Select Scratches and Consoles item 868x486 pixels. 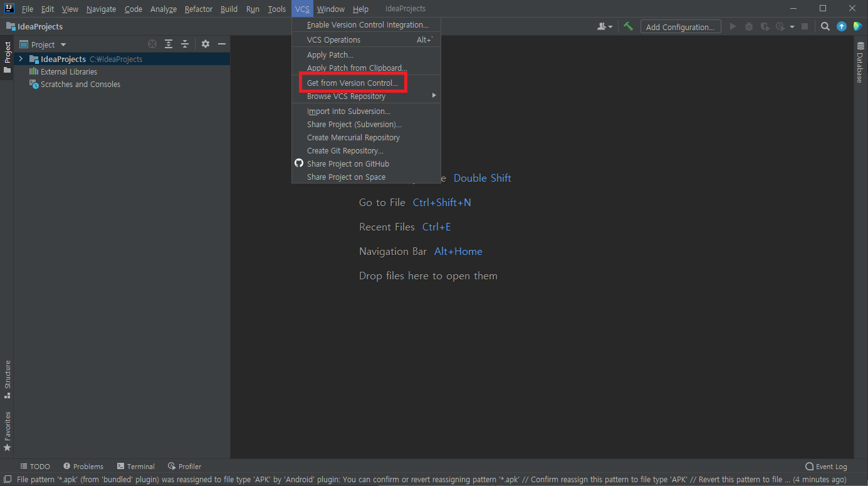pos(80,84)
